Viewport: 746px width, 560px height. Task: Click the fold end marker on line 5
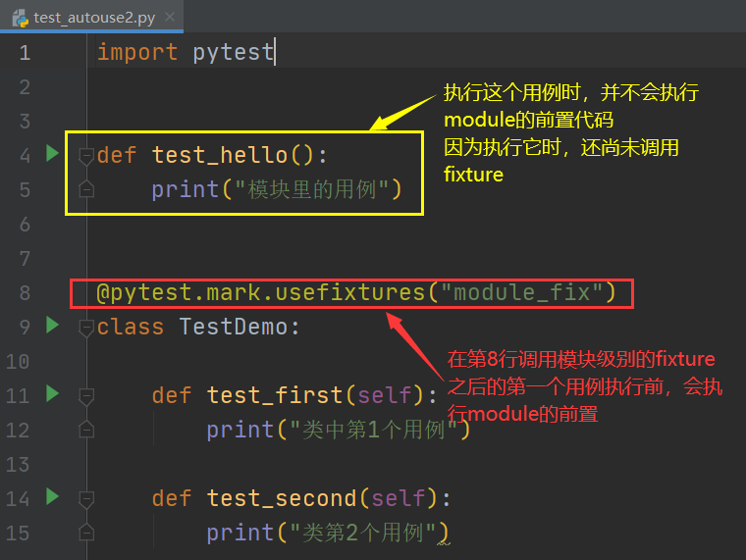point(86,189)
